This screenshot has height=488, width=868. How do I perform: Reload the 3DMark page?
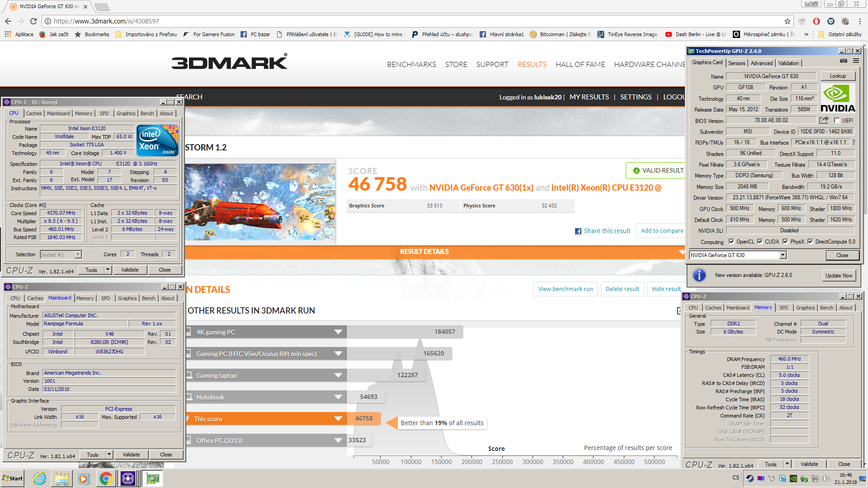(33, 21)
